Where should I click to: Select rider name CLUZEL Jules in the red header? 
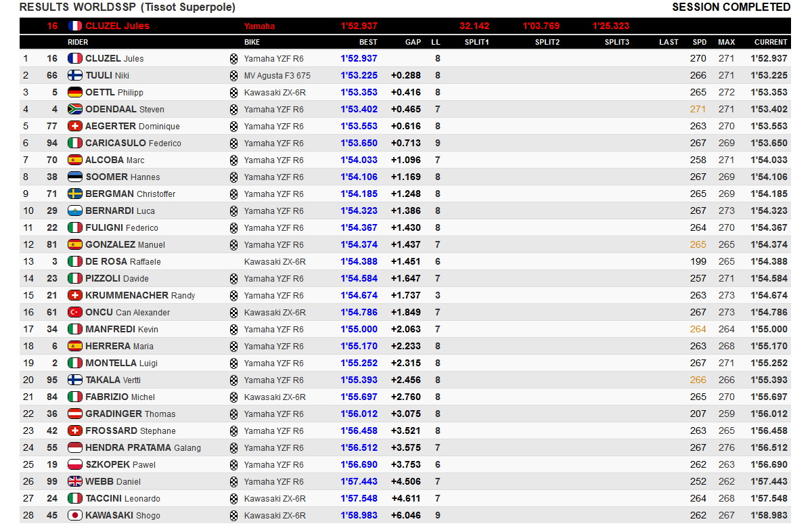117,26
